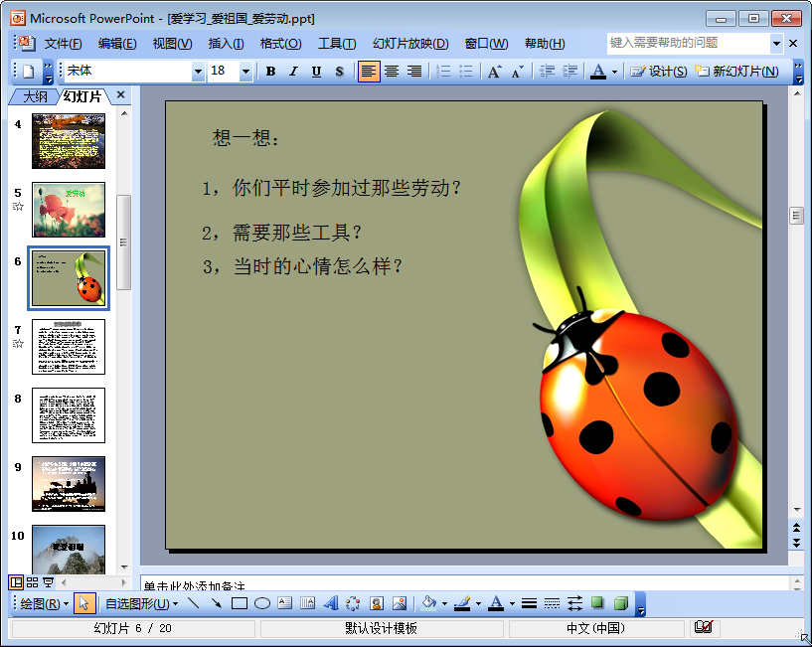Toggle numbered list formatting
This screenshot has height=647, width=812.
pos(443,71)
